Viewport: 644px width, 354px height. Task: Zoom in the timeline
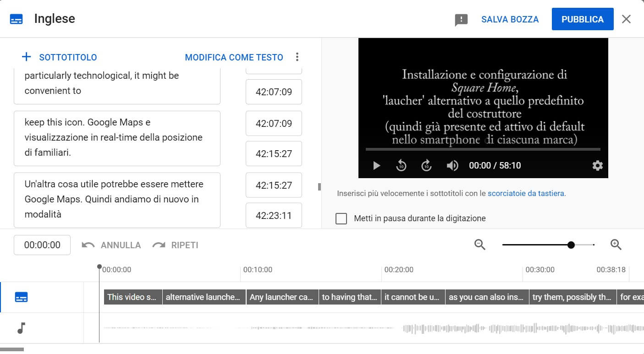[x=616, y=245]
